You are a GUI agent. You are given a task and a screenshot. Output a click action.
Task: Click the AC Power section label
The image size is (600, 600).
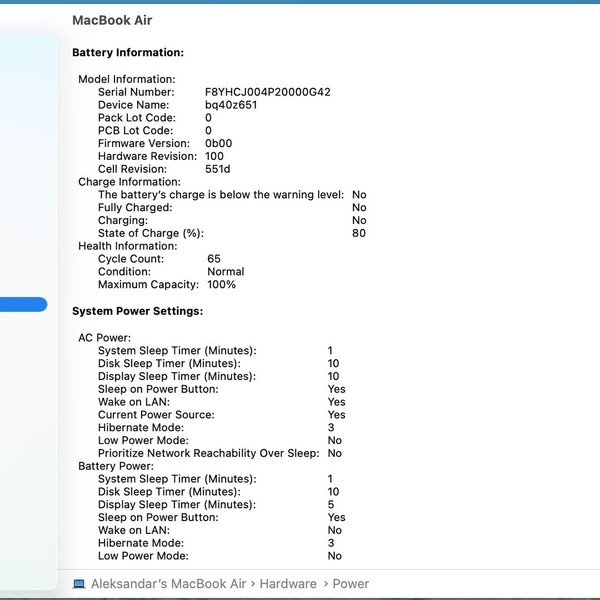click(105, 338)
